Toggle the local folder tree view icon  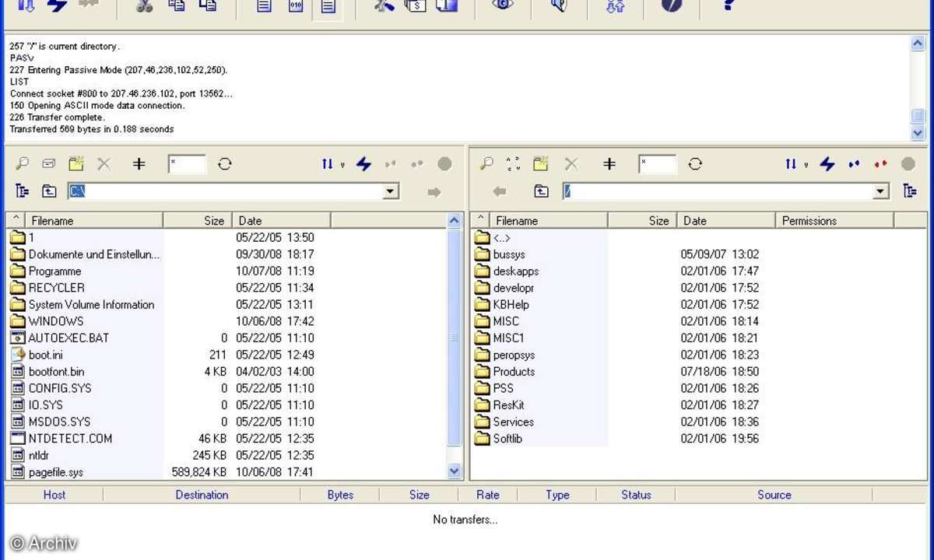tap(22, 191)
